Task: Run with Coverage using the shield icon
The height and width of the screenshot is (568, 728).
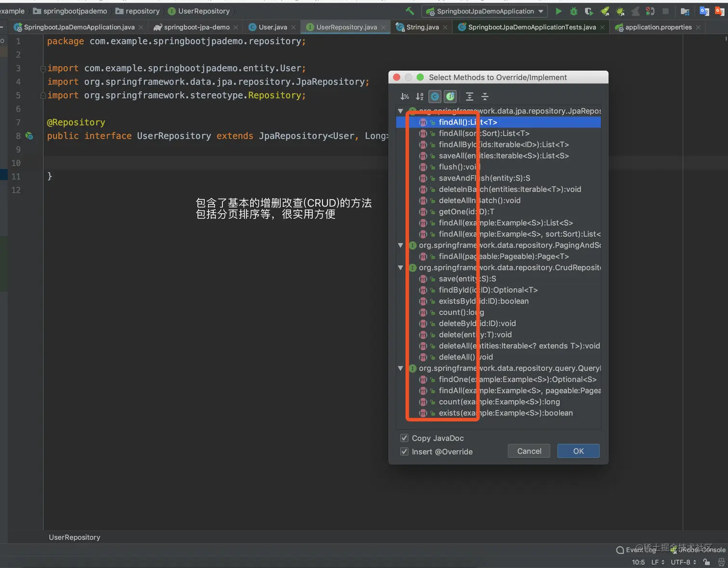Action: click(589, 11)
